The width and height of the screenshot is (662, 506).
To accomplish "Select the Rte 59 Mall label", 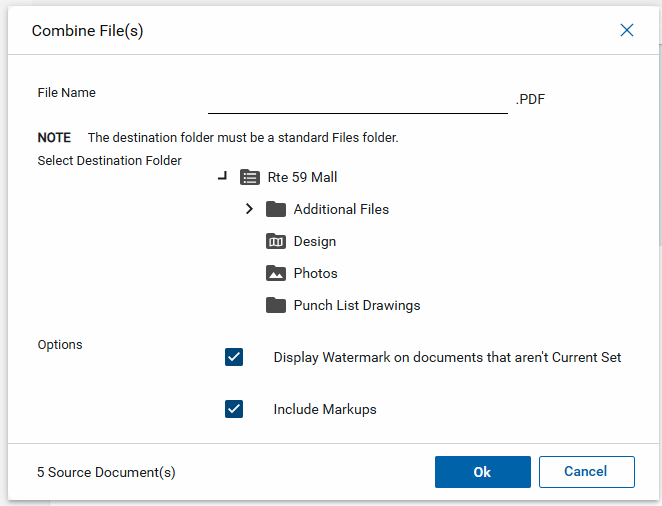I will [x=302, y=177].
